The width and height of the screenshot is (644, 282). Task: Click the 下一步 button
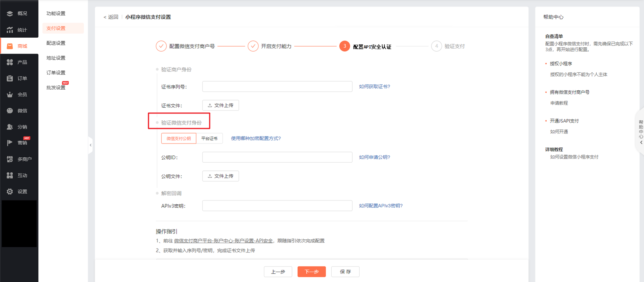tap(312, 272)
